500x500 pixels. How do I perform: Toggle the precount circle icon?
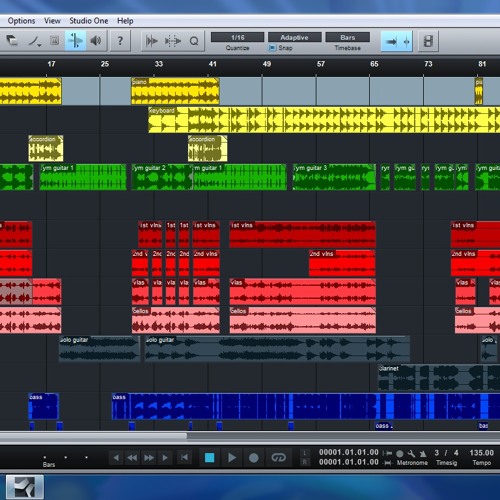coord(400,454)
